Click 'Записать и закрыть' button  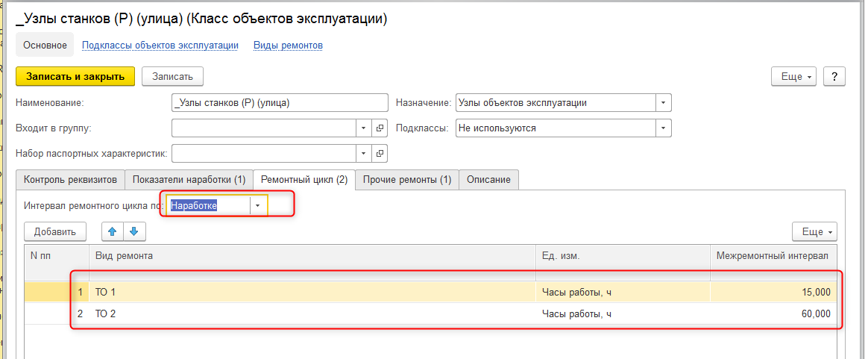[x=75, y=76]
